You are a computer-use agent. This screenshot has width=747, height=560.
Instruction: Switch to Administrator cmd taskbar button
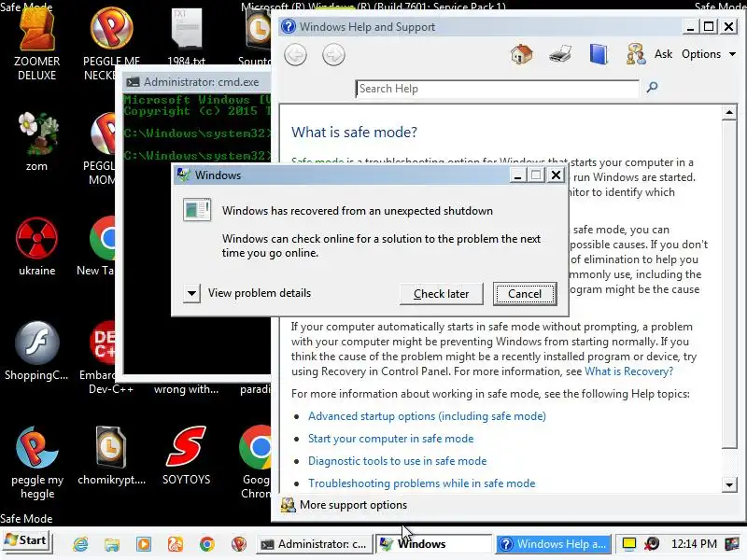pyautogui.click(x=315, y=544)
